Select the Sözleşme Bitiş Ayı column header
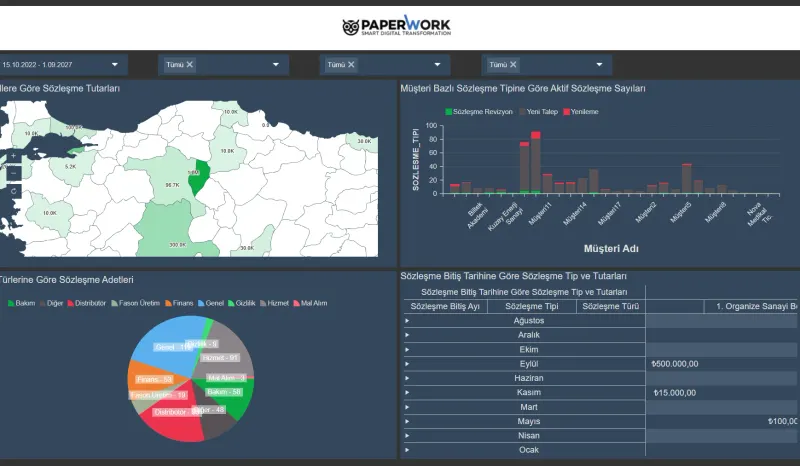This screenshot has width=800, height=466. coord(445,307)
